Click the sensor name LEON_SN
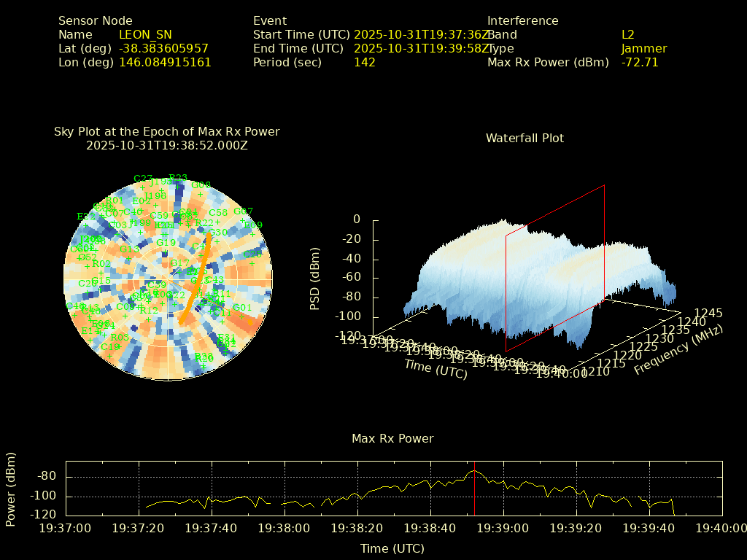 [x=145, y=34]
